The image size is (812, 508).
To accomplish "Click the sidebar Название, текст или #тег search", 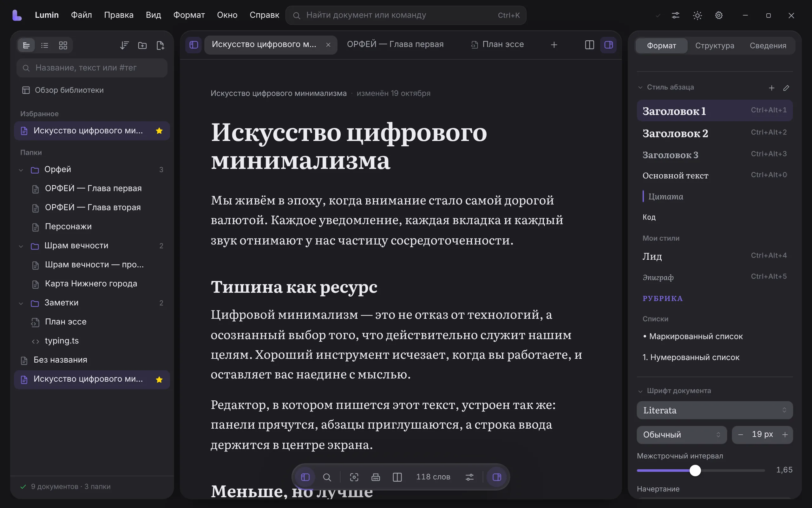I will (x=92, y=68).
